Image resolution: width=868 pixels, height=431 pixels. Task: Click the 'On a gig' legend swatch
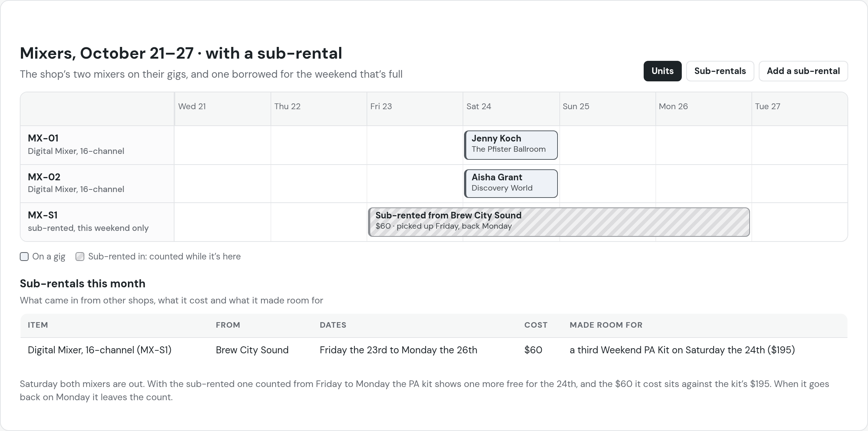(24, 257)
